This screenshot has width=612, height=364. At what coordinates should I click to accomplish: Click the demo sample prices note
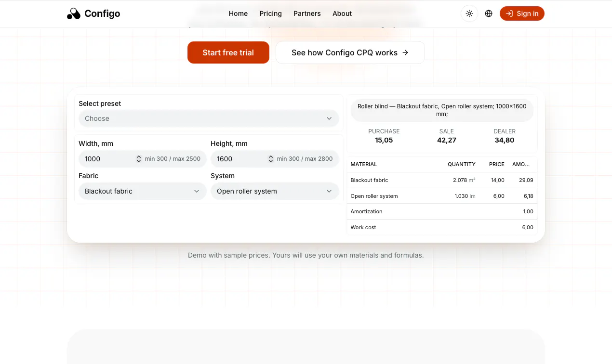point(306,255)
